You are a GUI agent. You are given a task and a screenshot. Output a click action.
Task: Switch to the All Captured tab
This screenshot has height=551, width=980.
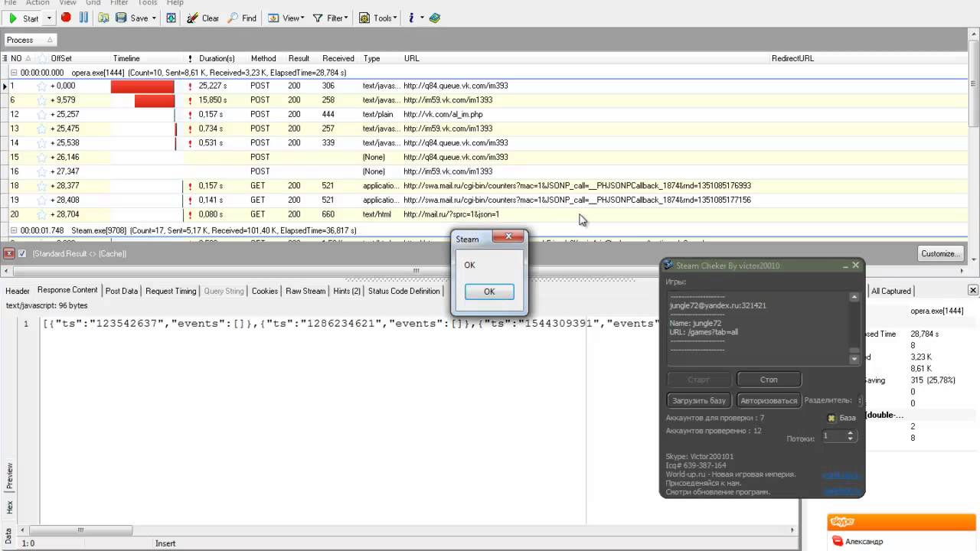click(891, 291)
